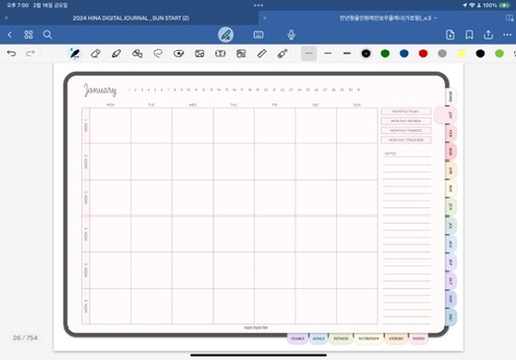Toggle microphone audio recording
This screenshot has height=360, width=516.
[291, 35]
